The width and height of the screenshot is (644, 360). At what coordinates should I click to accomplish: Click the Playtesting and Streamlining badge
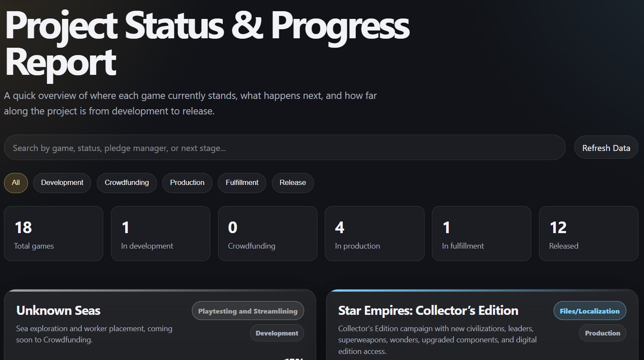tap(248, 311)
